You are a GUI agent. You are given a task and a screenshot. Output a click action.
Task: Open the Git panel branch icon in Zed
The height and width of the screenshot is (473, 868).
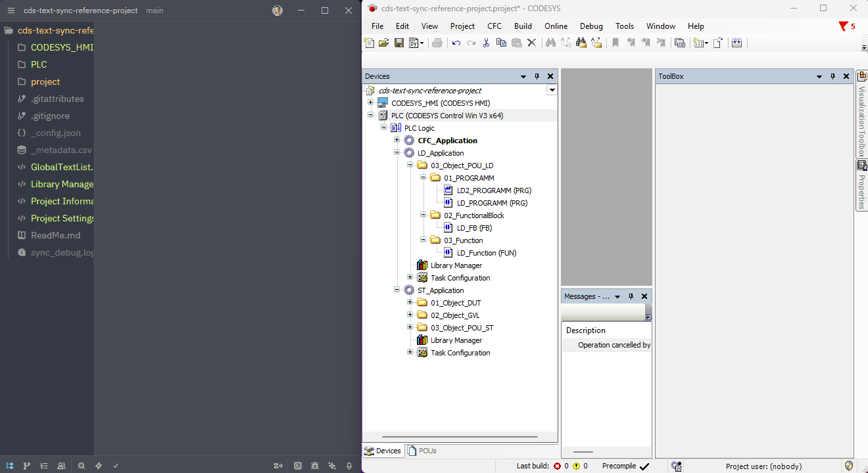[x=27, y=466]
